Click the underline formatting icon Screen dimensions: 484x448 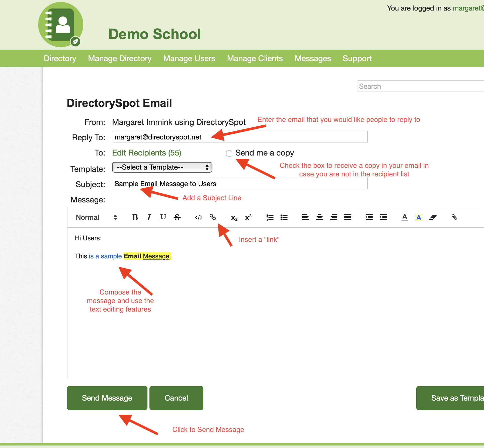(x=163, y=217)
